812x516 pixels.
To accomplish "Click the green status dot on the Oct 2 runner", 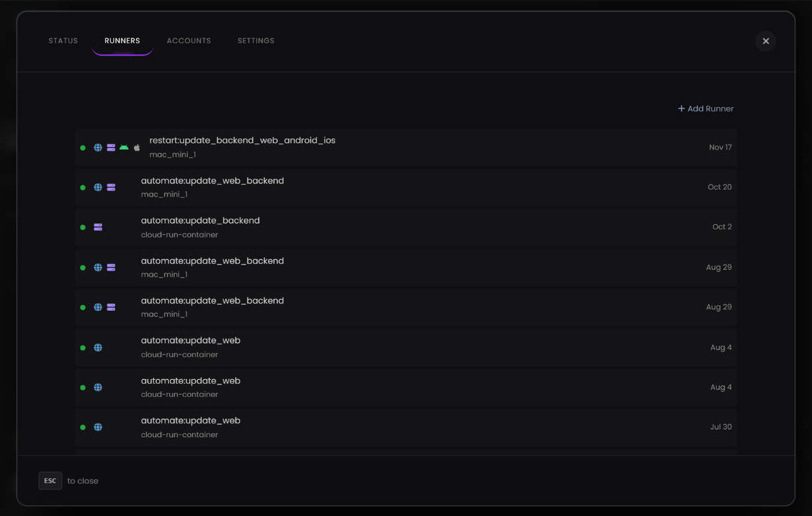I will tap(83, 227).
